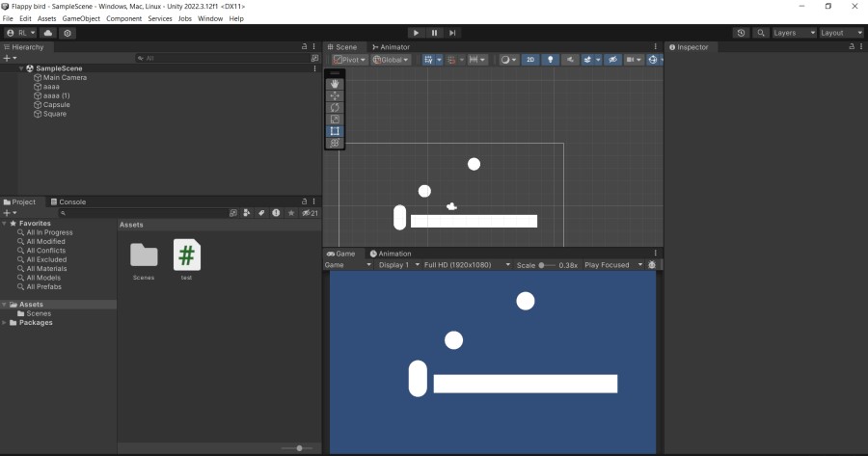Select the Rotate tool
The width and height of the screenshot is (868, 456).
click(335, 107)
